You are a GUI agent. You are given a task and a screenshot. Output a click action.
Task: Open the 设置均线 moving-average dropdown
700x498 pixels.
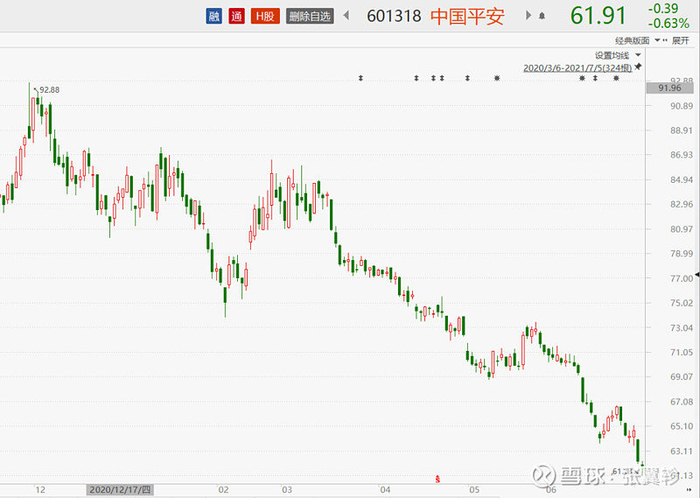coord(617,55)
